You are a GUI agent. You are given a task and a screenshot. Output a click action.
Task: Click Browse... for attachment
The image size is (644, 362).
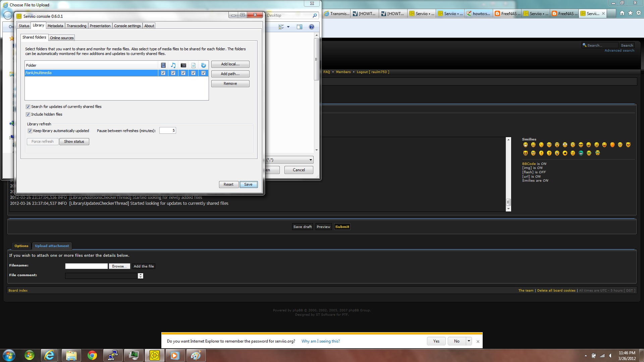[x=119, y=266]
